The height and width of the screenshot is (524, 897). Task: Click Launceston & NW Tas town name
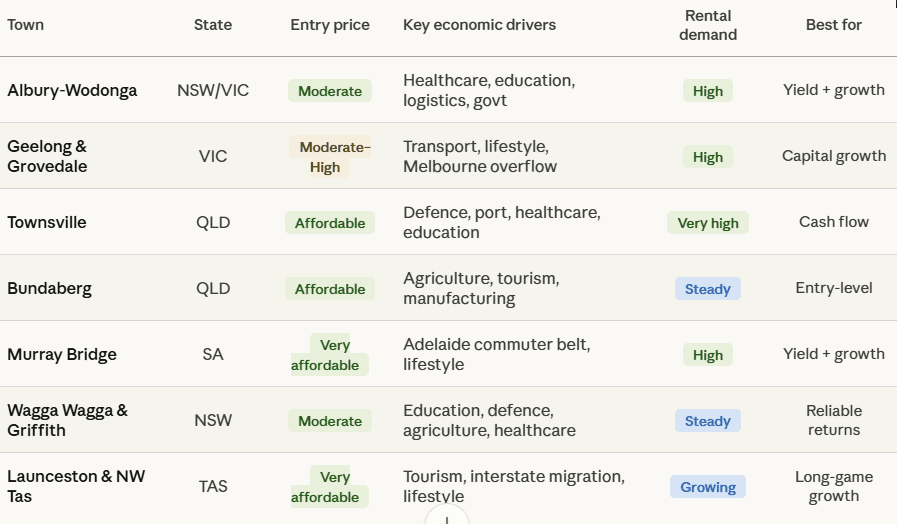tap(76, 486)
